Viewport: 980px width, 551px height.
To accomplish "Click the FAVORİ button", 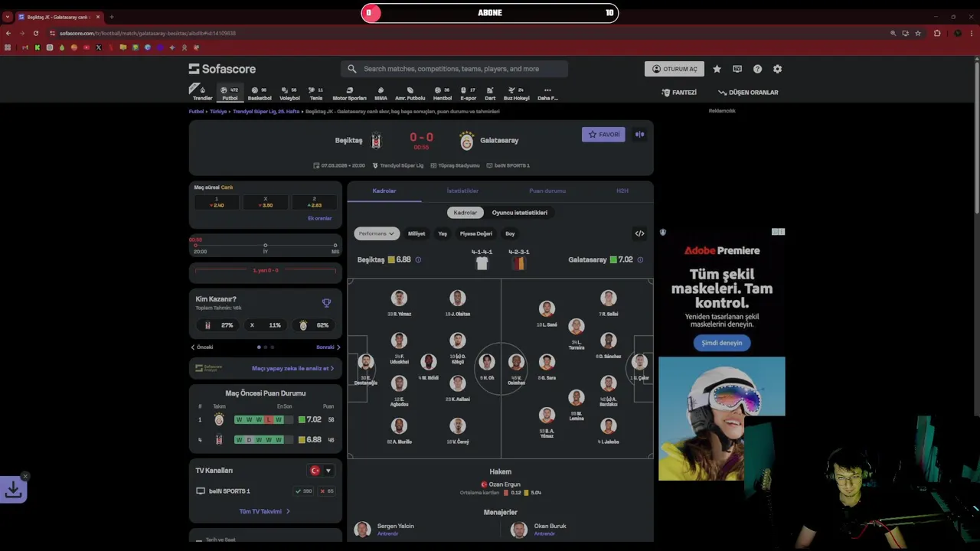I will (x=603, y=135).
